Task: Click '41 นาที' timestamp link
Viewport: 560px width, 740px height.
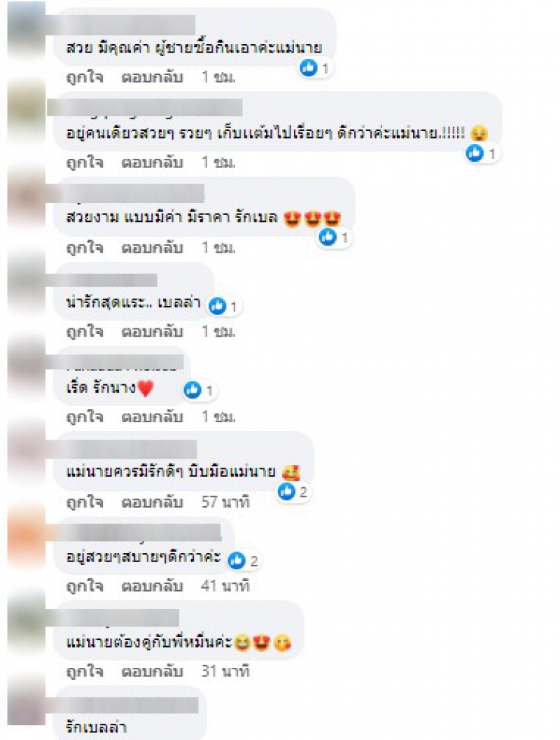Action: tap(225, 586)
